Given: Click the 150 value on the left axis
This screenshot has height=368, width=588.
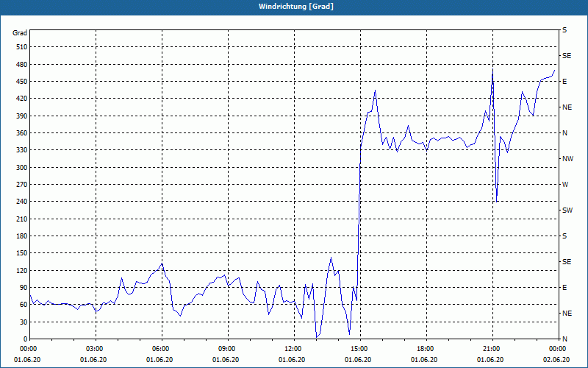Looking at the screenshot, I should 22,252.
